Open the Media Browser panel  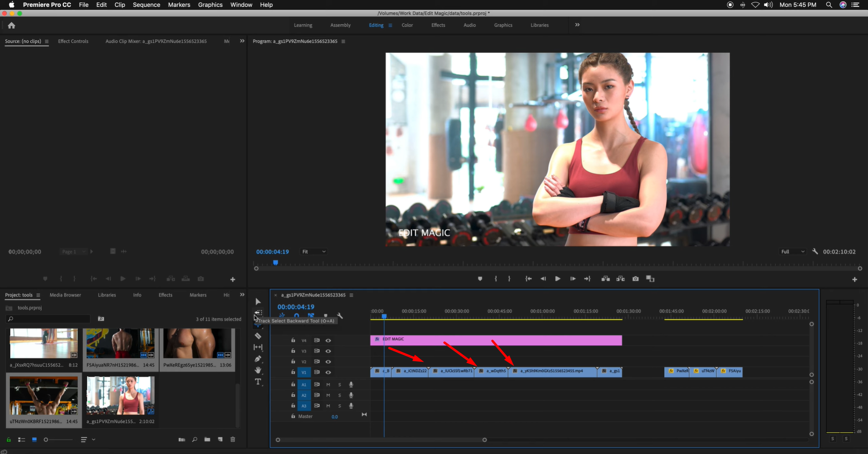pyautogui.click(x=65, y=295)
